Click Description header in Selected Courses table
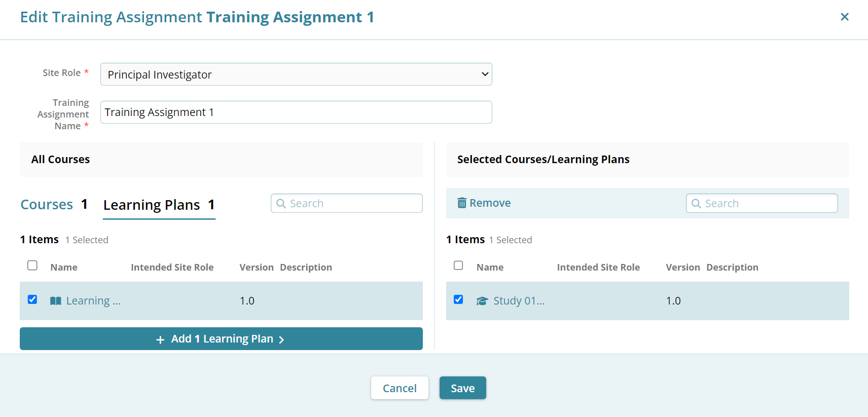 (733, 267)
